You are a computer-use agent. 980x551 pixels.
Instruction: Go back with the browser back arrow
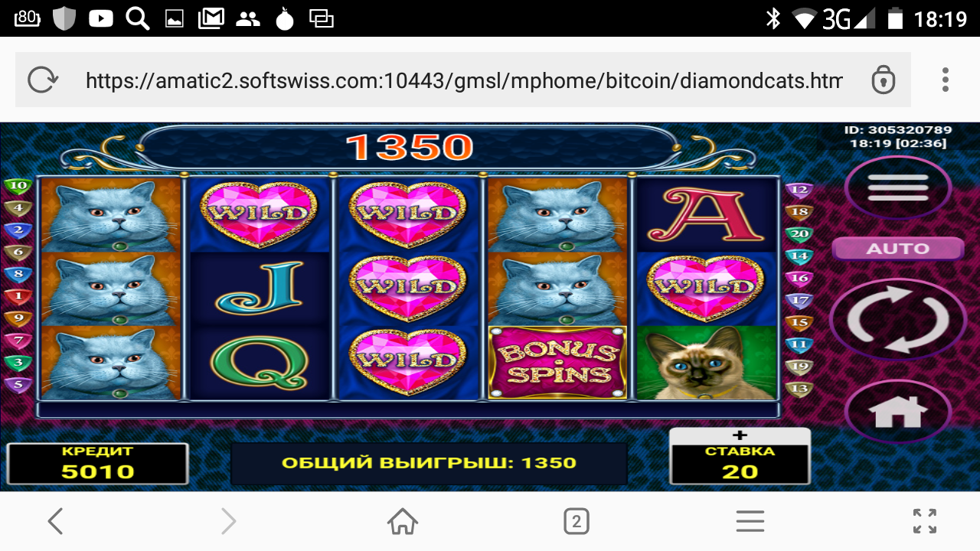[55, 522]
